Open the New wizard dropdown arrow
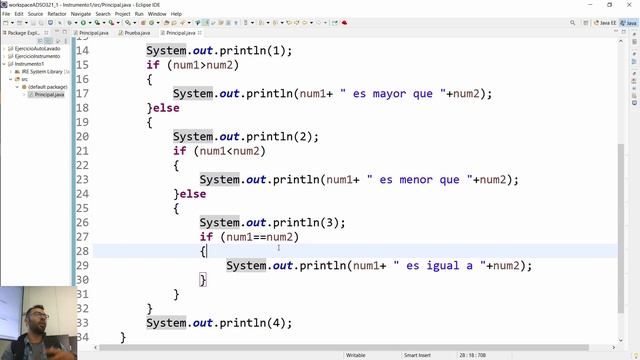Screen dimensions: 640x360 tap(12, 23)
